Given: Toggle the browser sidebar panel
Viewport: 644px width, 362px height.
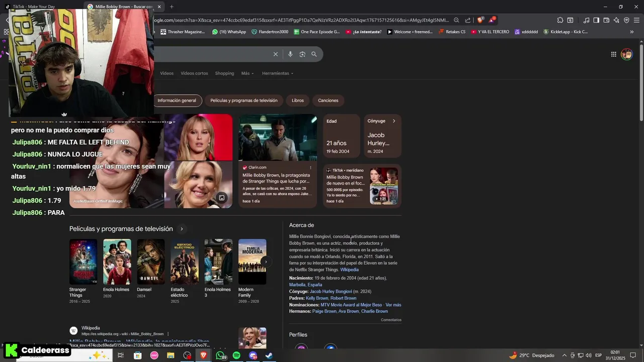Looking at the screenshot, I should pyautogui.click(x=596, y=20).
